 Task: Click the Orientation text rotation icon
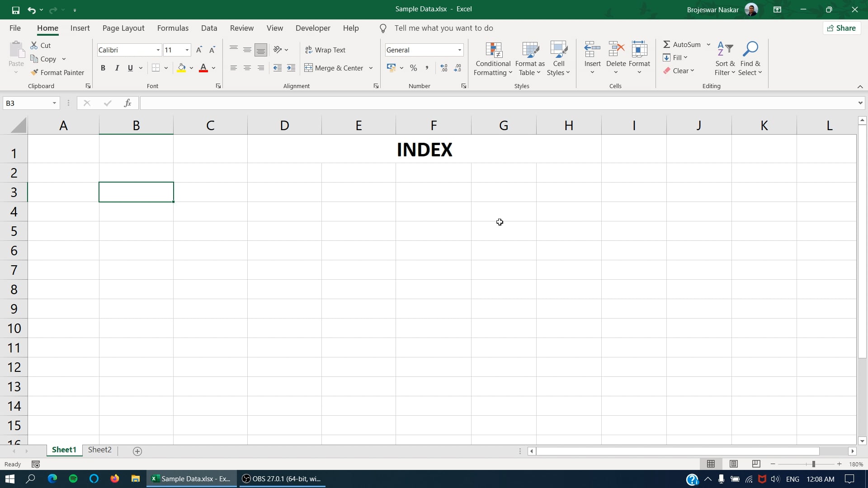278,50
